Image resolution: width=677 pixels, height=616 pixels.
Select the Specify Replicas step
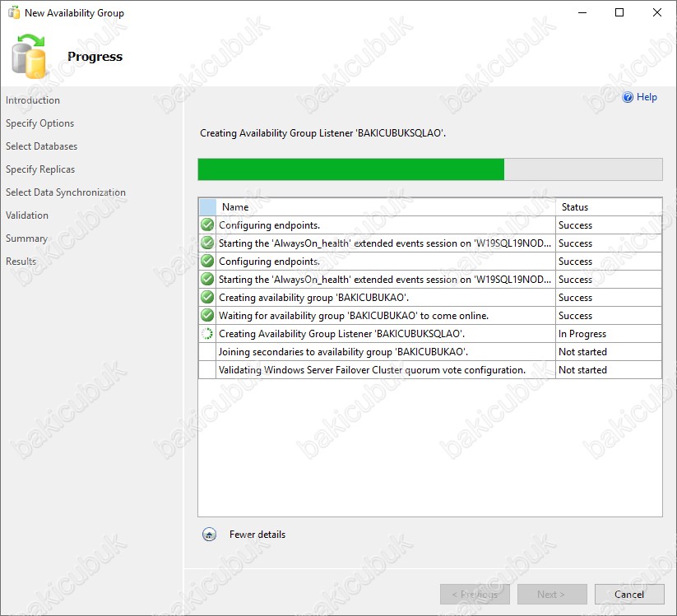(x=40, y=169)
